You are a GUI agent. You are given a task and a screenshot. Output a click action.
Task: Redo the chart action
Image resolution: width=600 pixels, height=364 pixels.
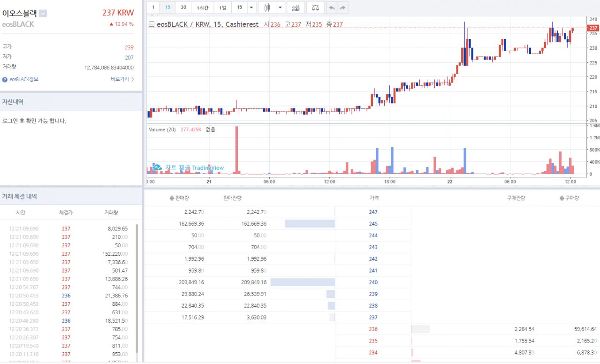pyautogui.click(x=342, y=8)
